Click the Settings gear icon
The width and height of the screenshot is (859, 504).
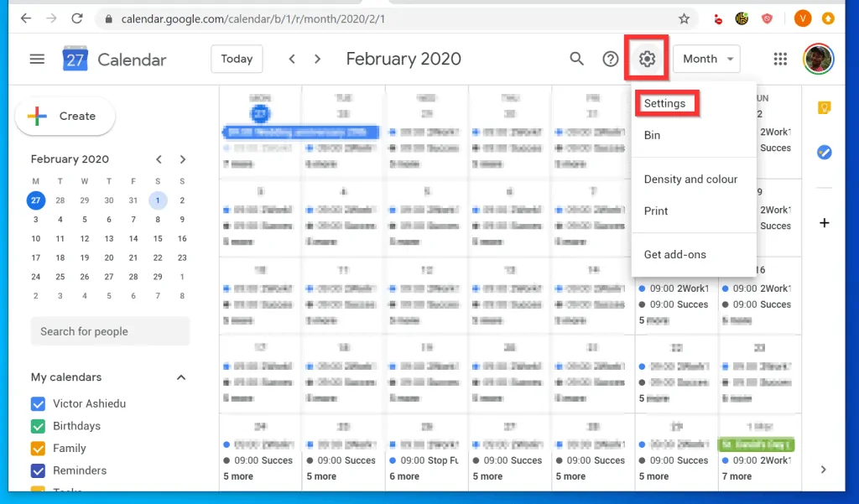pos(645,59)
